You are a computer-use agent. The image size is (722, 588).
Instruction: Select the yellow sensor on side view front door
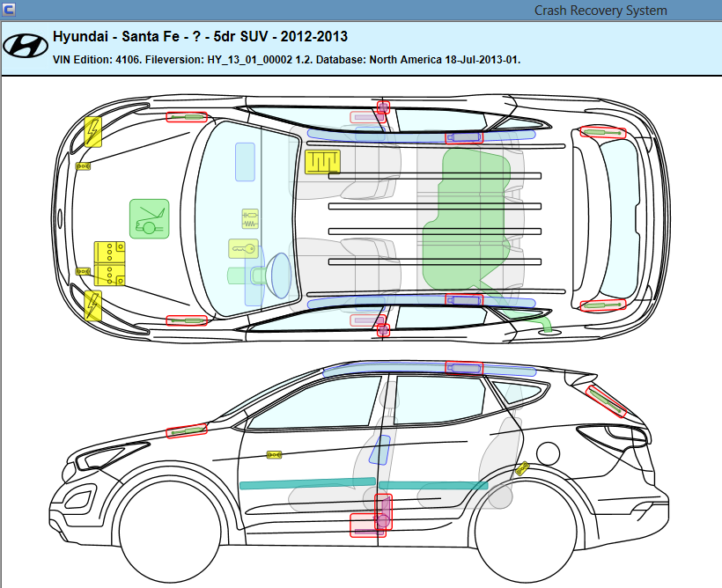pos(275,455)
